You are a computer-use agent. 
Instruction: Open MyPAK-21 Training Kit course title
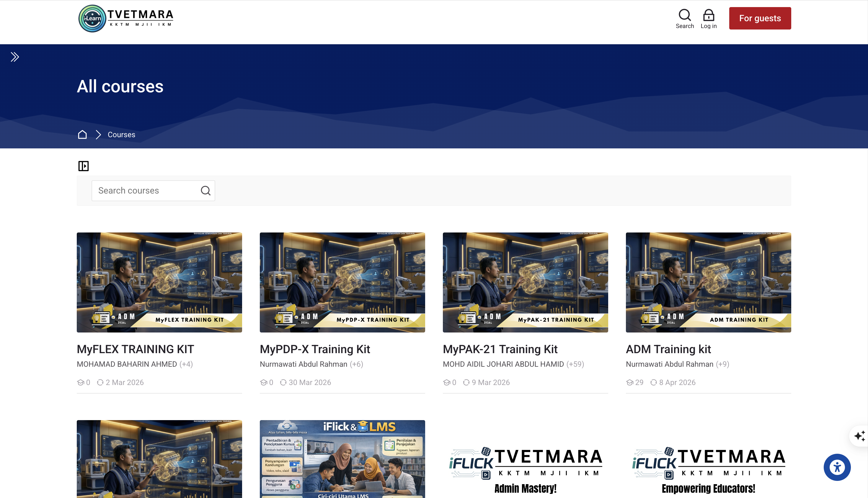500,349
